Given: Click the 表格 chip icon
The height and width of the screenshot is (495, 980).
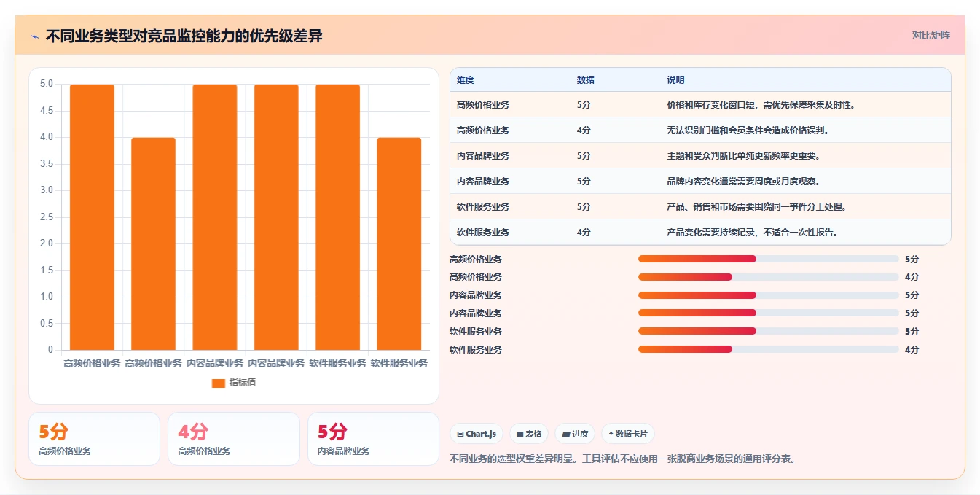Looking at the screenshot, I should tap(520, 434).
